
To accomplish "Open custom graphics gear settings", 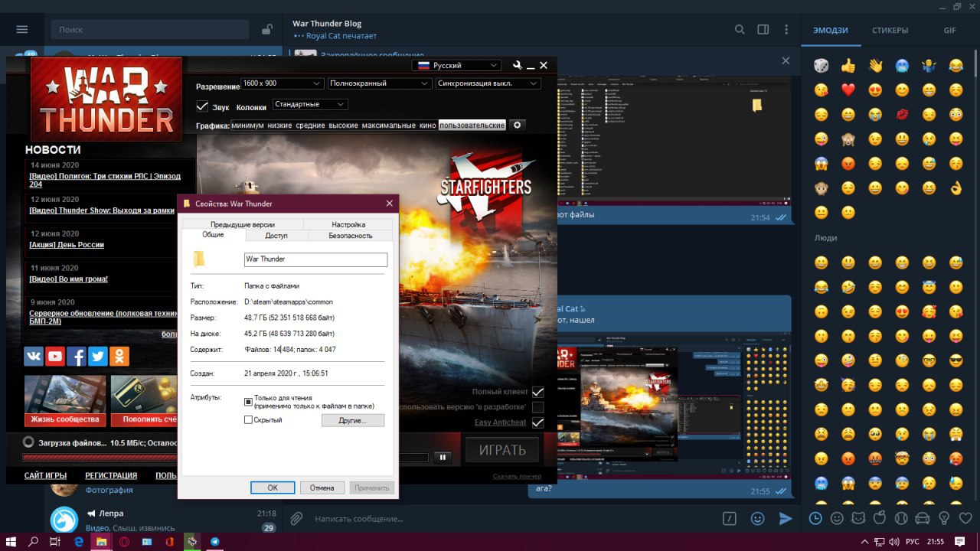I will click(x=517, y=125).
